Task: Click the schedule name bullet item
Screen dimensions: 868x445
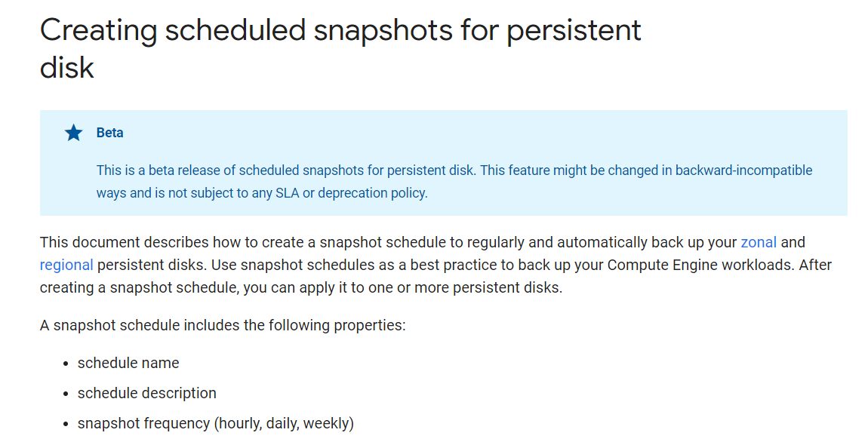Action: pos(128,363)
